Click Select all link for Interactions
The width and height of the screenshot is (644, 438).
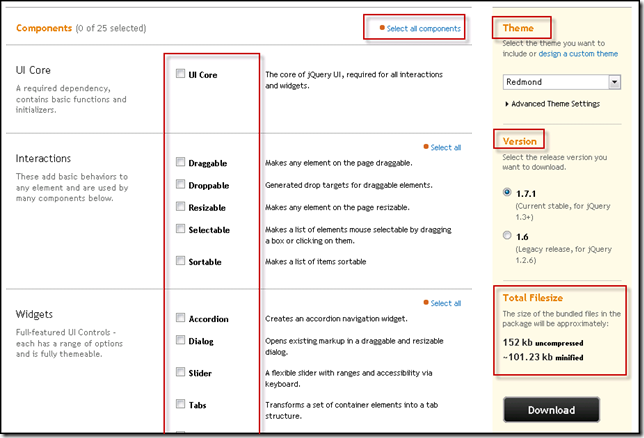click(x=445, y=147)
